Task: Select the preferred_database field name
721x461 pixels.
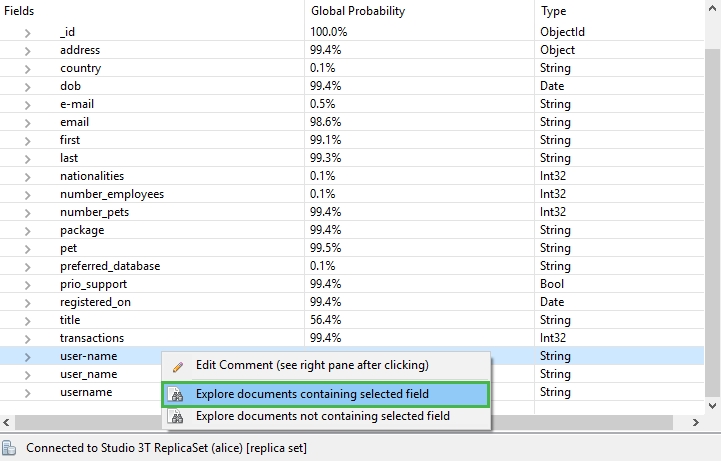Action: coord(110,266)
